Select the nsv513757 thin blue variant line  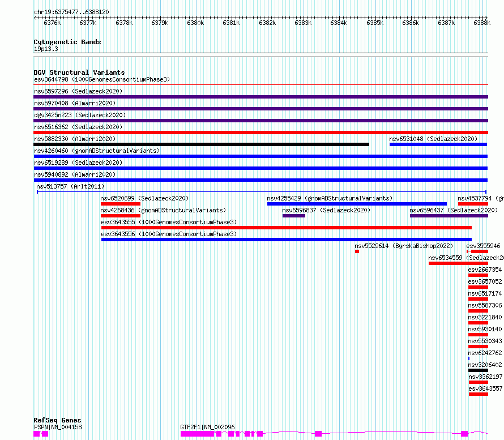tap(262, 192)
